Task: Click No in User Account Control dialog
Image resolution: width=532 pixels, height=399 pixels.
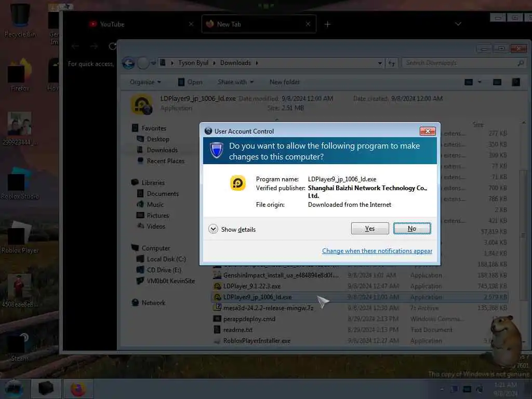Action: click(412, 229)
